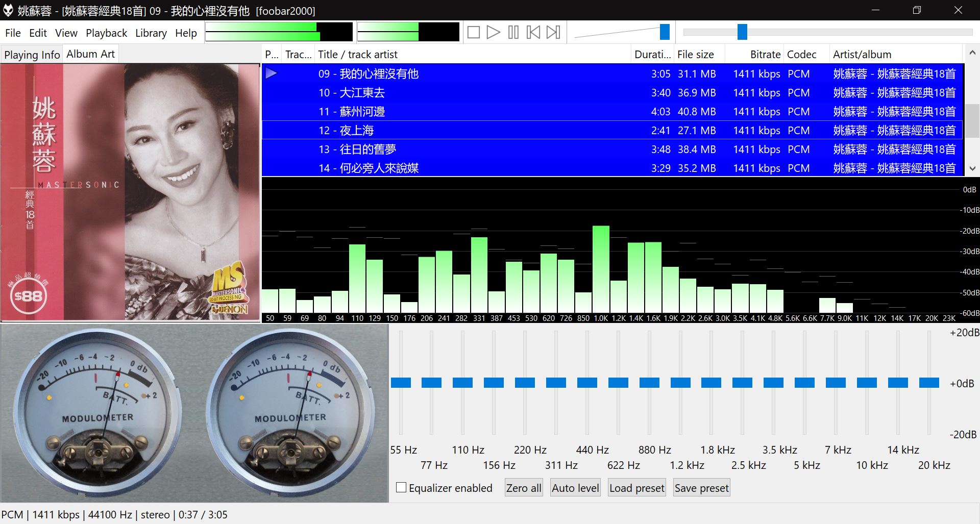The image size is (980, 524).
Task: Adjust the 5 kHz equalizer band slider
Action: tap(805, 383)
